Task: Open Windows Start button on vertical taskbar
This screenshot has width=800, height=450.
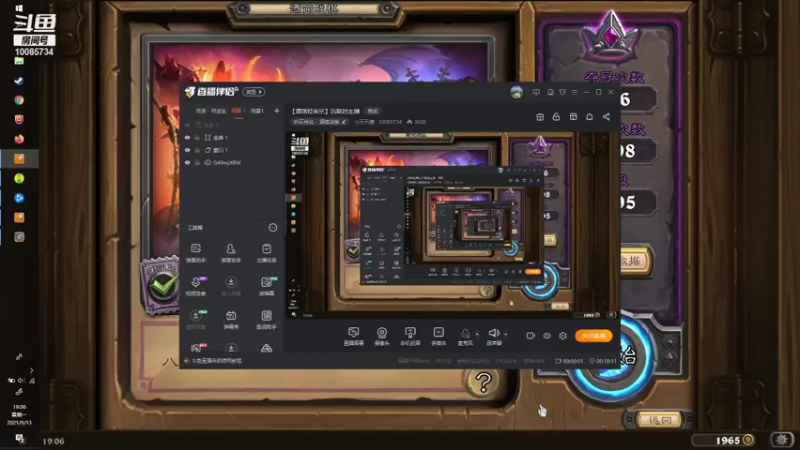Action: tap(19, 8)
